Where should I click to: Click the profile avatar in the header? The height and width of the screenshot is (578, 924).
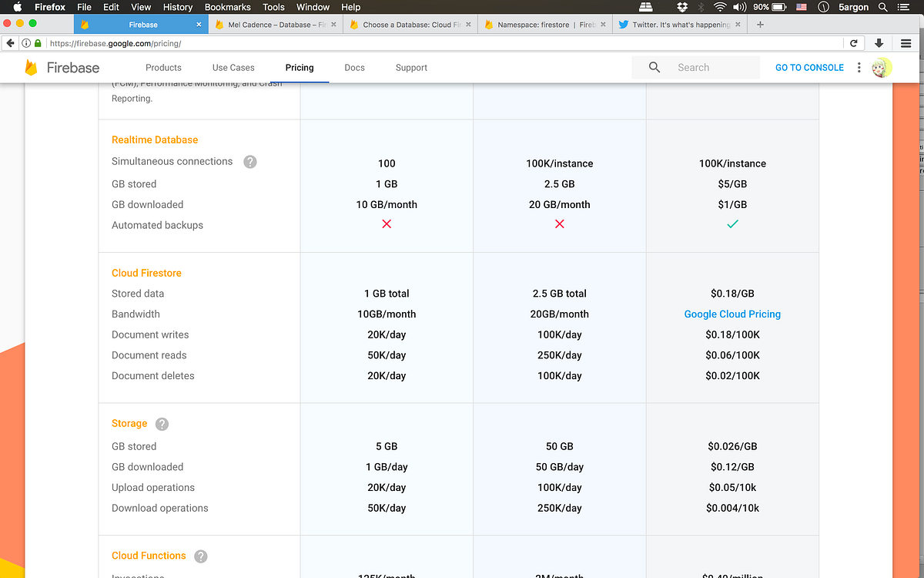tap(882, 68)
